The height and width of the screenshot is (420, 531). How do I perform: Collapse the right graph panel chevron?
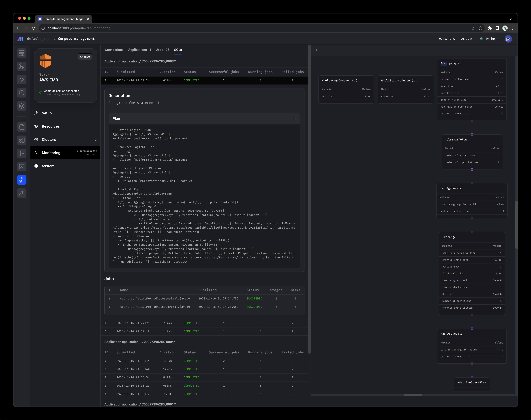click(316, 50)
